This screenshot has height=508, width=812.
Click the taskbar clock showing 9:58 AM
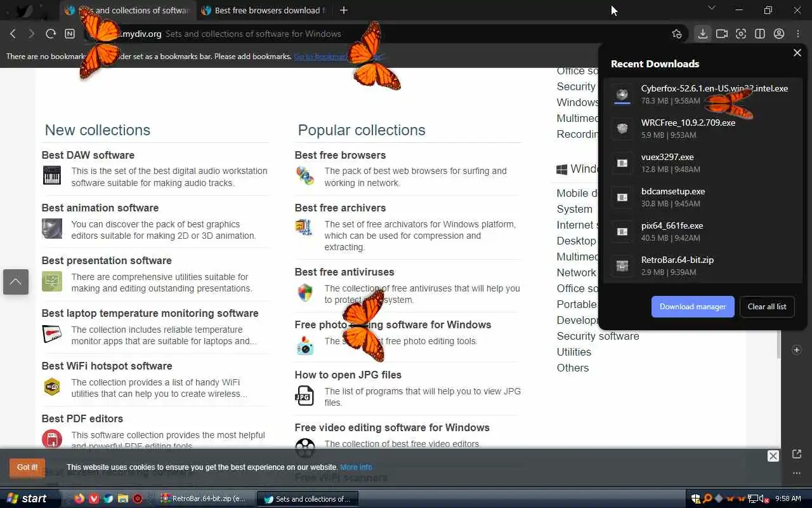tap(788, 499)
